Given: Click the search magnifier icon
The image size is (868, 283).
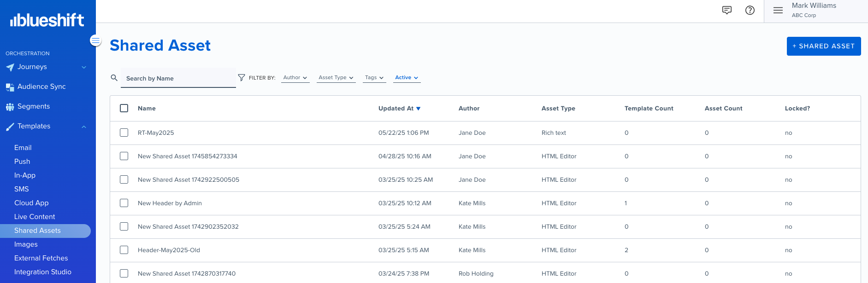Looking at the screenshot, I should click(114, 78).
